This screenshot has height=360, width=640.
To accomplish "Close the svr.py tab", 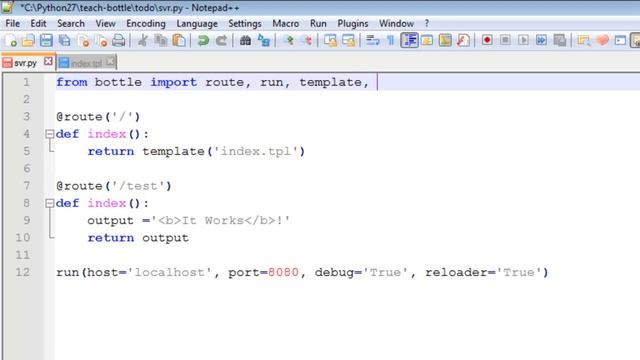I will pos(48,61).
